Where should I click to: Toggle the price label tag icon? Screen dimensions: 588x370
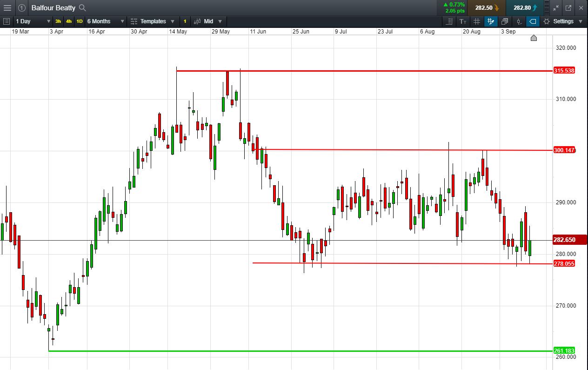point(533,21)
